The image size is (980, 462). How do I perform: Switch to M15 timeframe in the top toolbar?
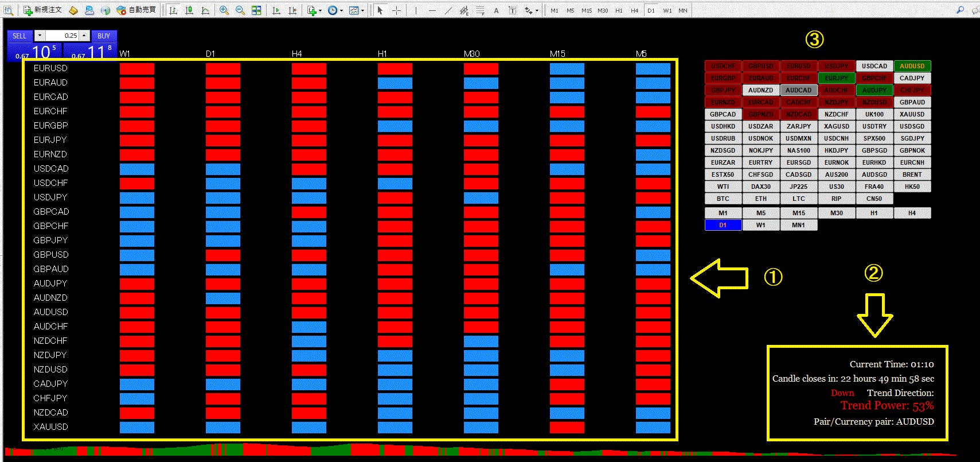[x=586, y=10]
